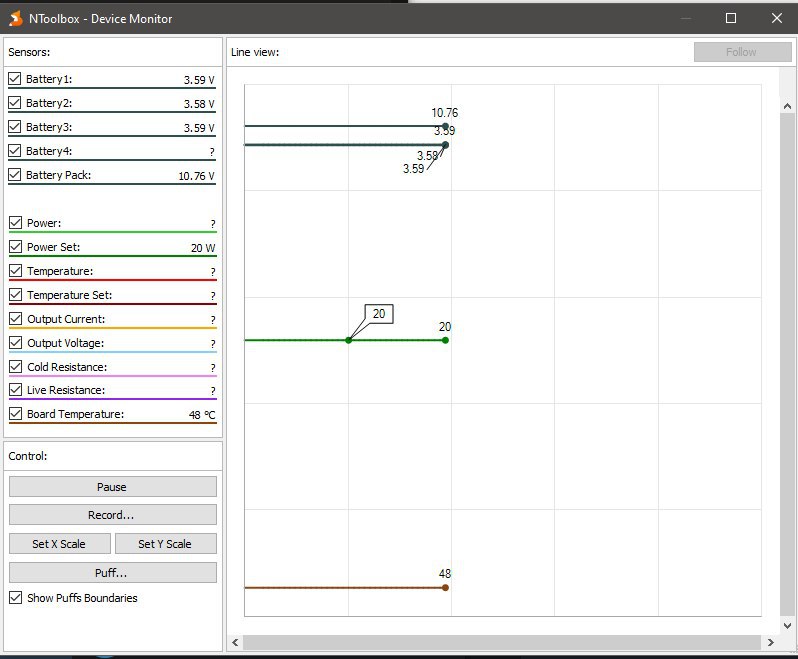Click the Follow button

[743, 52]
